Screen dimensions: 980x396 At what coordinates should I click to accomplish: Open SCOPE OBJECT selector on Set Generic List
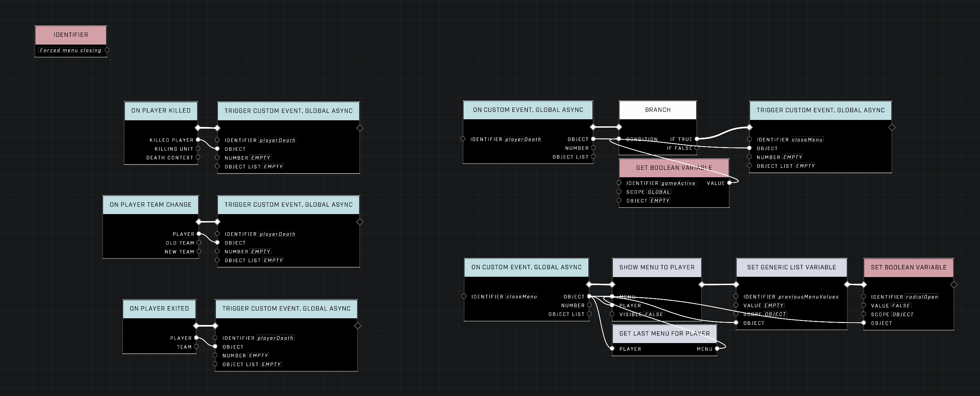pos(775,315)
